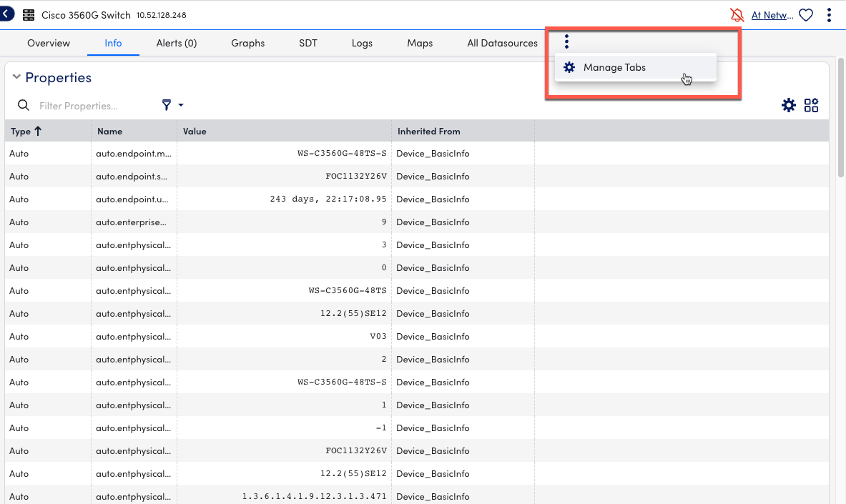Screen dimensions: 846x504
Task: Open the top-right three-dot options menu
Action: pyautogui.click(x=829, y=14)
